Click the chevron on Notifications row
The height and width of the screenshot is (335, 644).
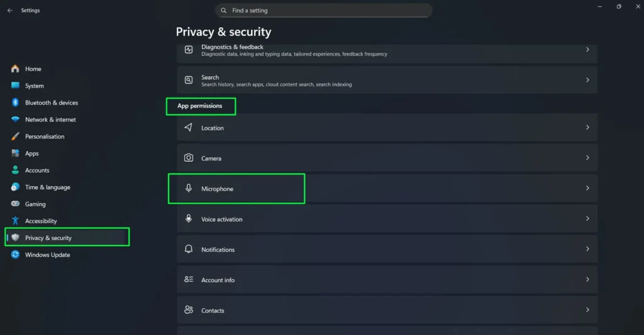tap(587, 249)
